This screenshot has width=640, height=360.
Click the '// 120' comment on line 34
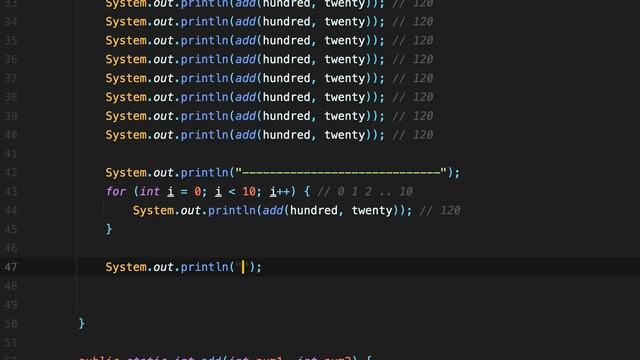tap(413, 22)
